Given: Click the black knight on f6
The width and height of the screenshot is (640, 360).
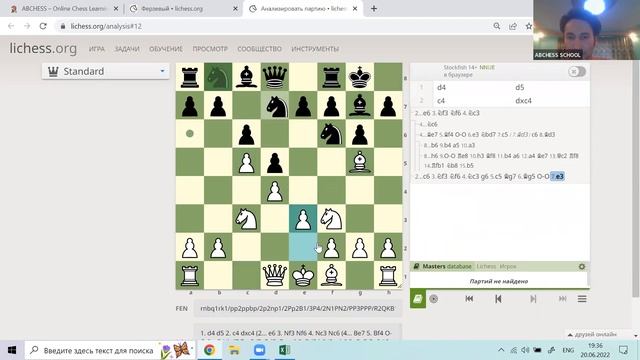Looking at the screenshot, I should point(331,133).
